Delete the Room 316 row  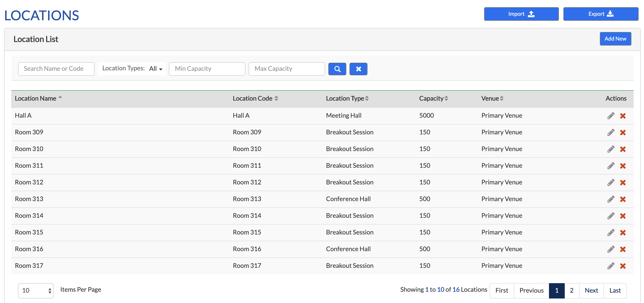pyautogui.click(x=623, y=249)
